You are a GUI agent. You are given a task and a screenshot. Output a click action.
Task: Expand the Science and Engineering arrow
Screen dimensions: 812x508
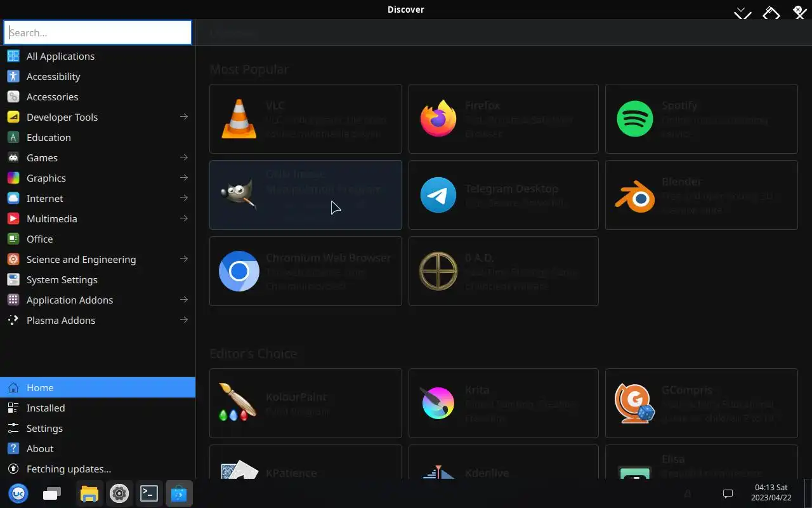(184, 259)
